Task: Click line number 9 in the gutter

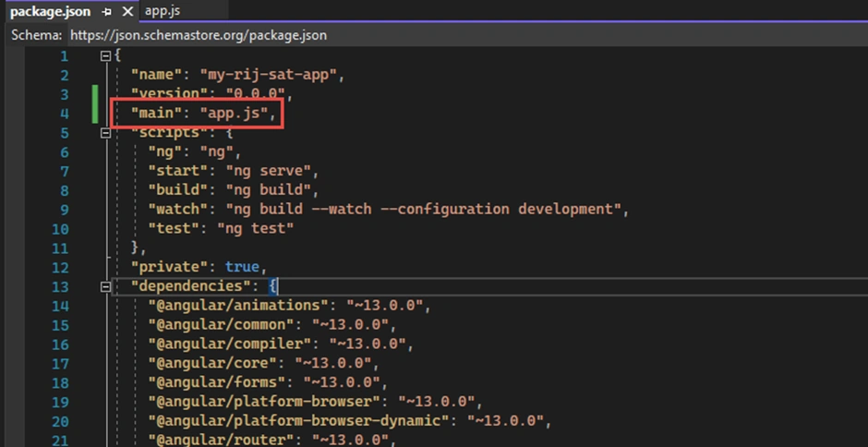Action: (x=65, y=210)
